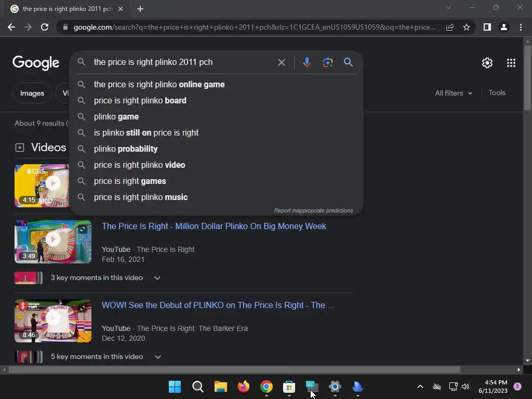Play the 3:49 video thumbnail
The height and width of the screenshot is (399, 532).
point(53,242)
